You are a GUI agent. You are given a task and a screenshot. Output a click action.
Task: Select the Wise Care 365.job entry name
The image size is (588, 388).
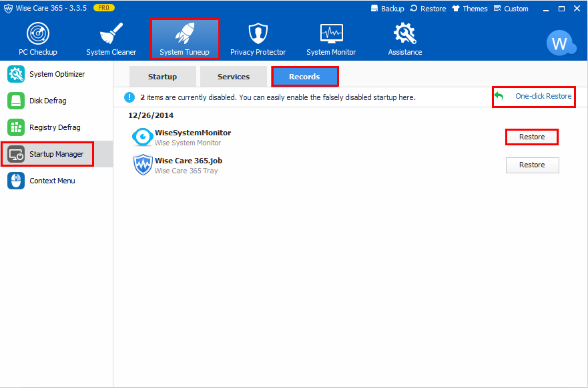pyautogui.click(x=189, y=161)
